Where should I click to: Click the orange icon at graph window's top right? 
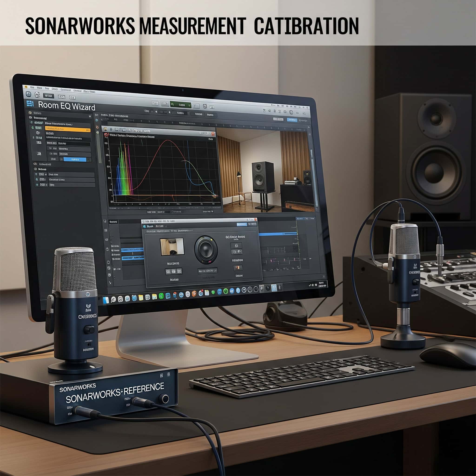point(213,134)
